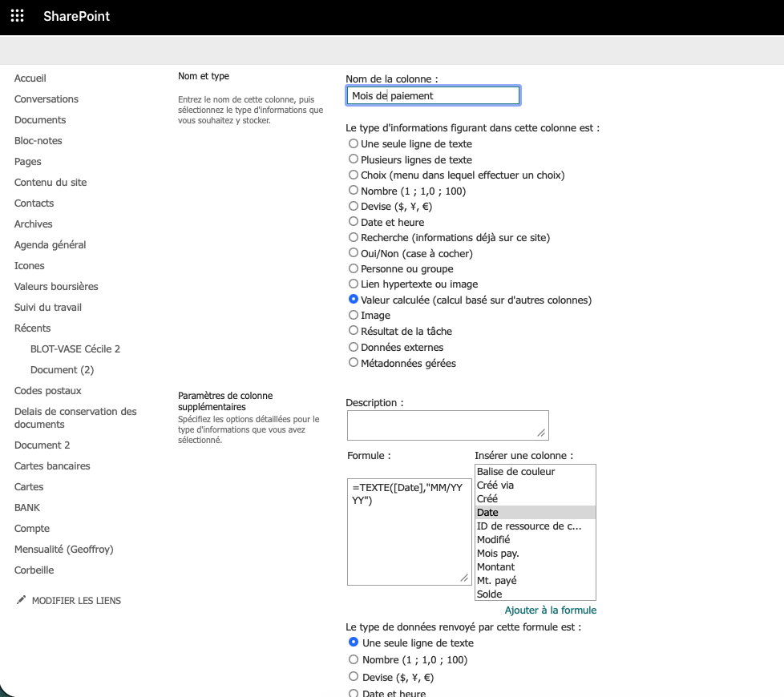Select the 'Choix' column type radio
This screenshot has width=784, height=697.
point(354,175)
